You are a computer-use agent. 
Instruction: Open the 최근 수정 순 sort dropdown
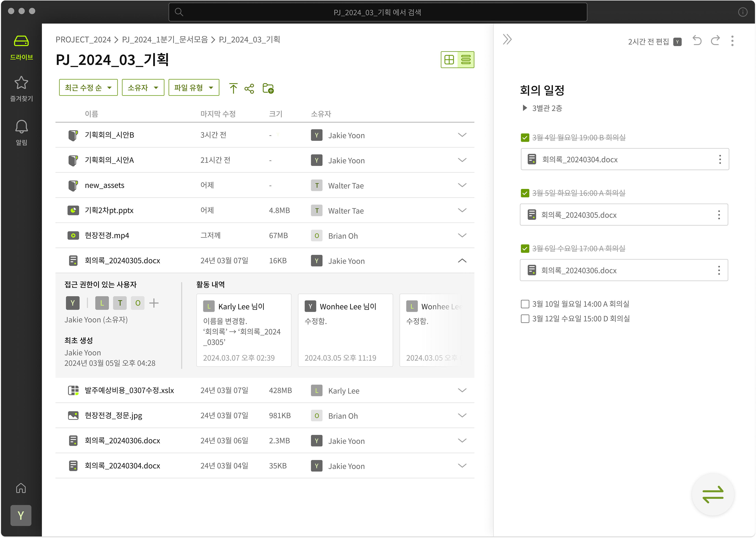(88, 88)
